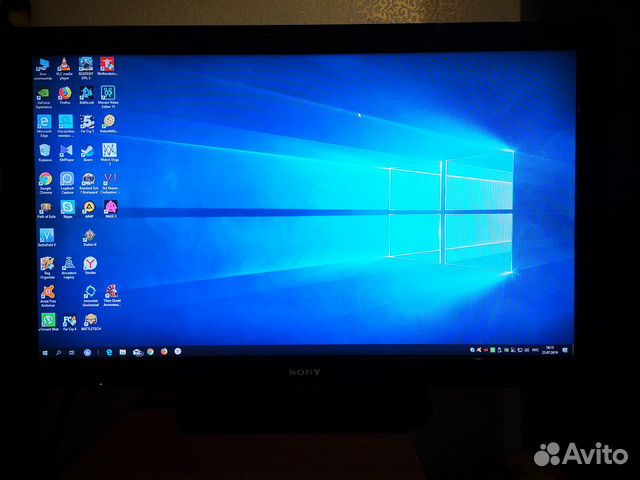Open Google Chrome desktop icon
The height and width of the screenshot is (480, 640).
pos(45,183)
